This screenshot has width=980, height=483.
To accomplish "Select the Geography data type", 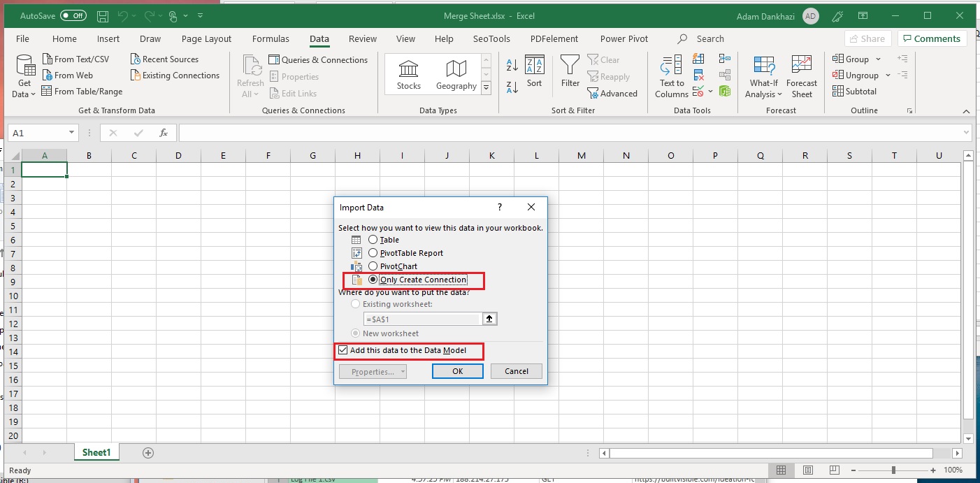I will tap(456, 73).
